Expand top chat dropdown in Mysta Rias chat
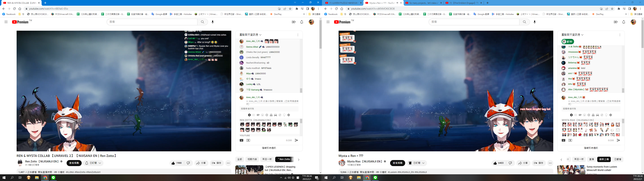The height and width of the screenshot is (181, 644). [573, 35]
